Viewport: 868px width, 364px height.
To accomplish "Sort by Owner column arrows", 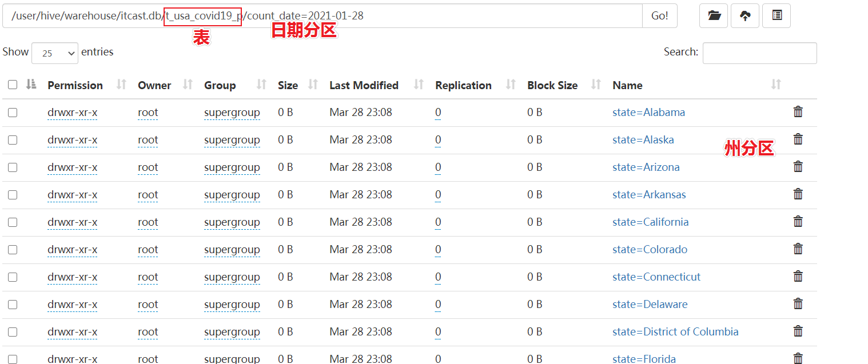I will [x=188, y=85].
